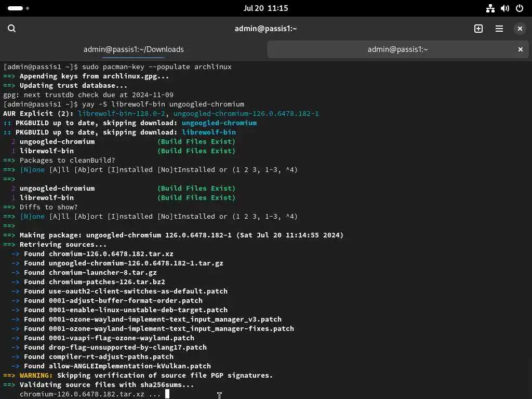
Task: Click 'text_input_manager-fixes.patch' line
Action: coord(153,328)
